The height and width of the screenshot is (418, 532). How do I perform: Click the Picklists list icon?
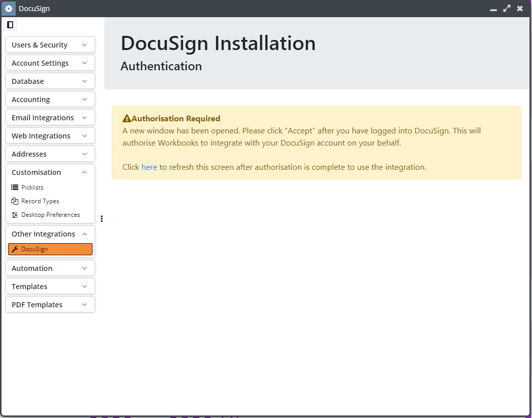coord(15,188)
